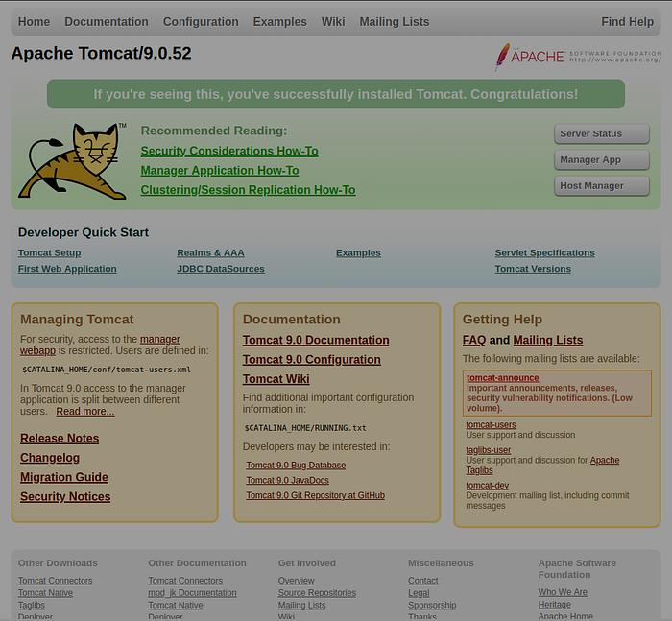This screenshot has width=672, height=621.
Task: Open the Release Notes link
Action: pyautogui.click(x=60, y=439)
